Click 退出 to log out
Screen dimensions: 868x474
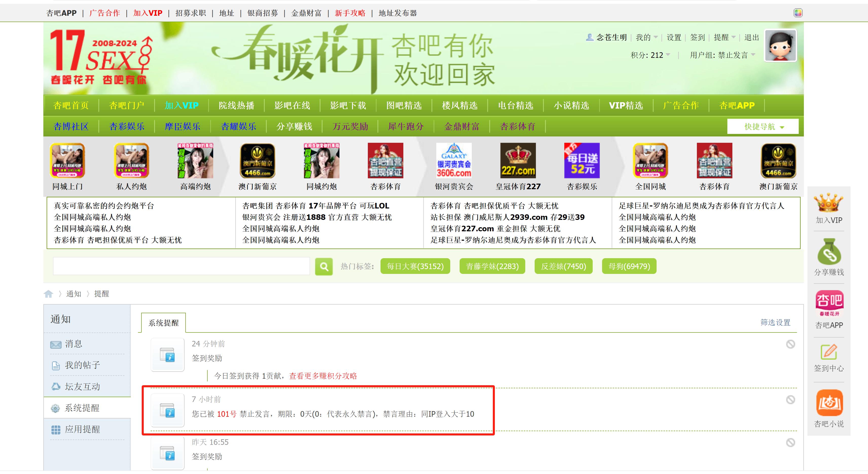pos(751,38)
